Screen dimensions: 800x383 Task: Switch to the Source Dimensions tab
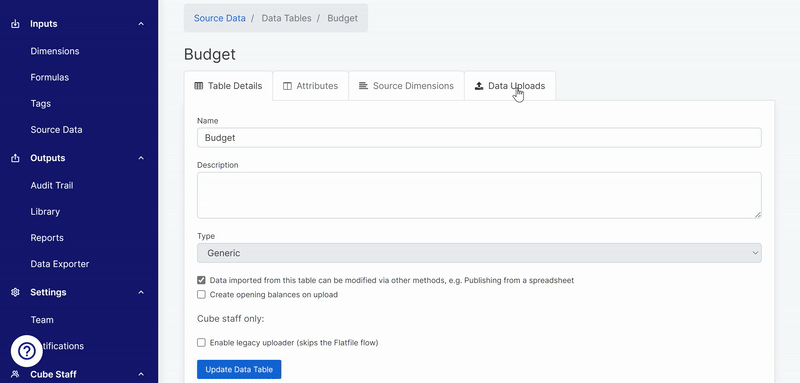pos(406,86)
